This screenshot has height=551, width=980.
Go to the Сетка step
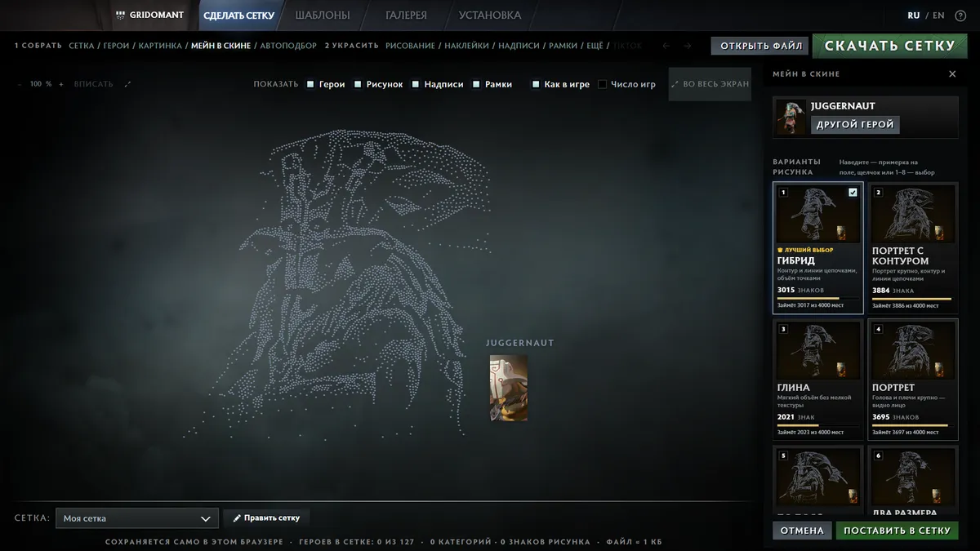click(x=82, y=46)
